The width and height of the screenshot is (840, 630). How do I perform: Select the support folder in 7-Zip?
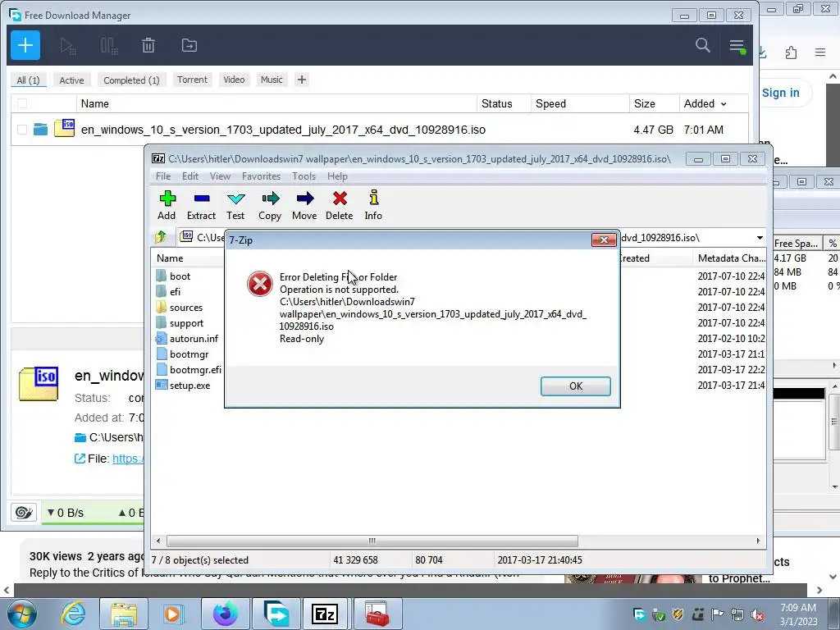tap(186, 323)
